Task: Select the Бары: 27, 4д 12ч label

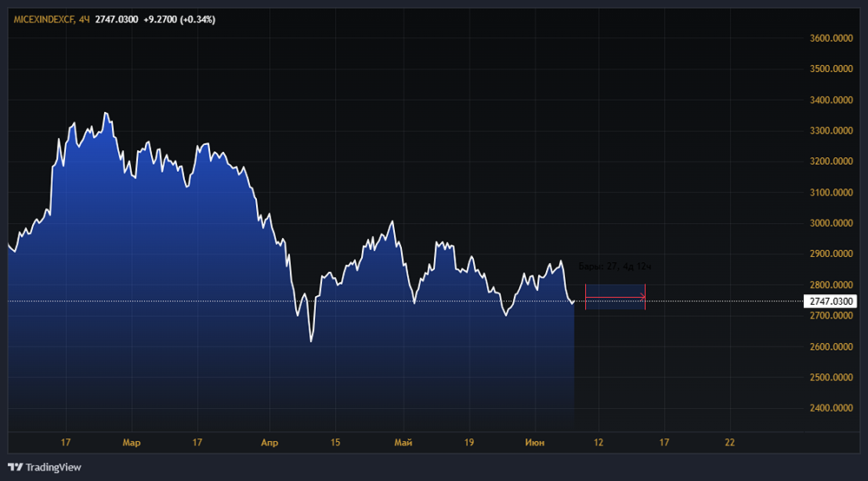Action: click(614, 267)
